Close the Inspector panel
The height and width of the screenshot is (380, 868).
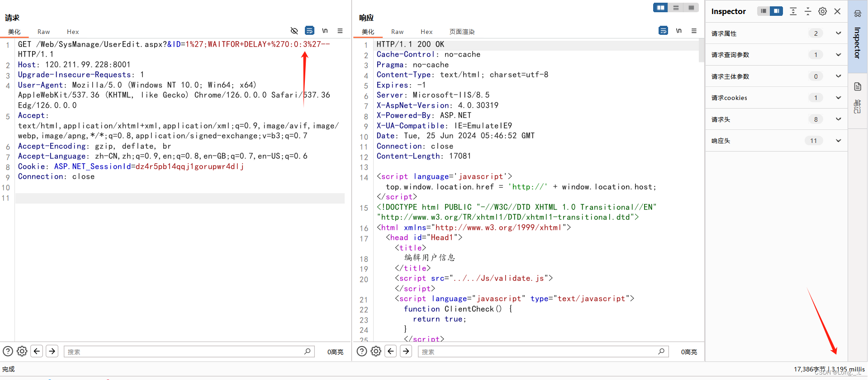[x=837, y=11]
